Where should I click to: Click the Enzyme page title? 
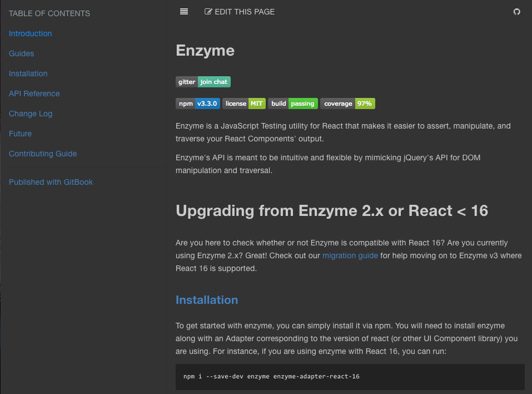205,51
